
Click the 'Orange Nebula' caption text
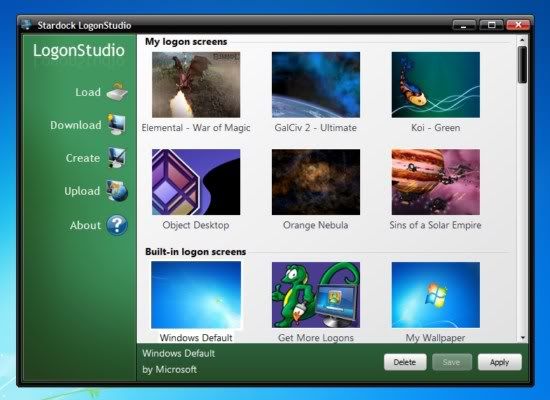click(x=316, y=225)
